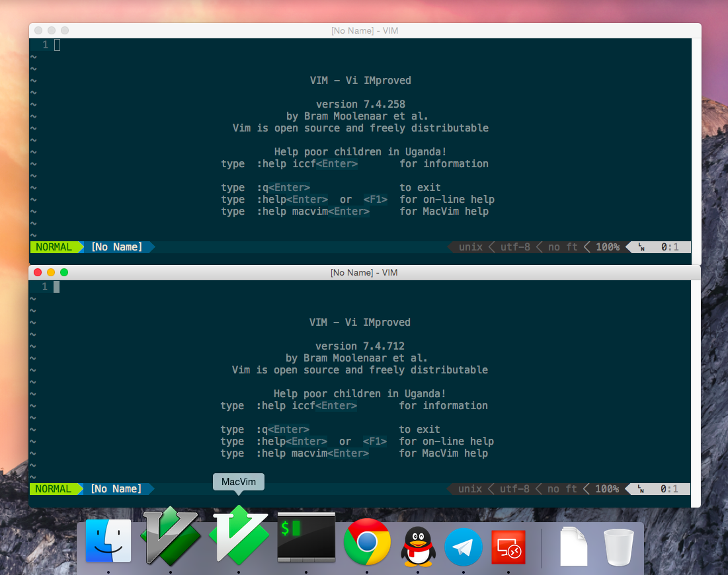Open Finder from the dock
Image resolution: width=728 pixels, height=575 pixels.
[x=108, y=541]
